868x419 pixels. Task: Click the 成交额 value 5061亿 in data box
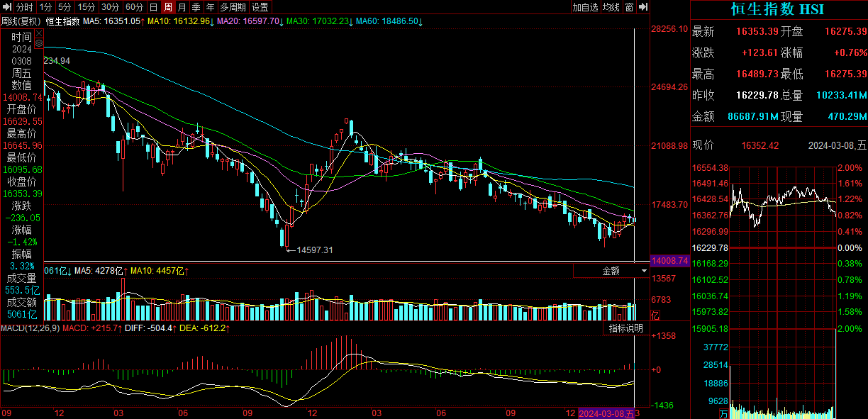22,315
